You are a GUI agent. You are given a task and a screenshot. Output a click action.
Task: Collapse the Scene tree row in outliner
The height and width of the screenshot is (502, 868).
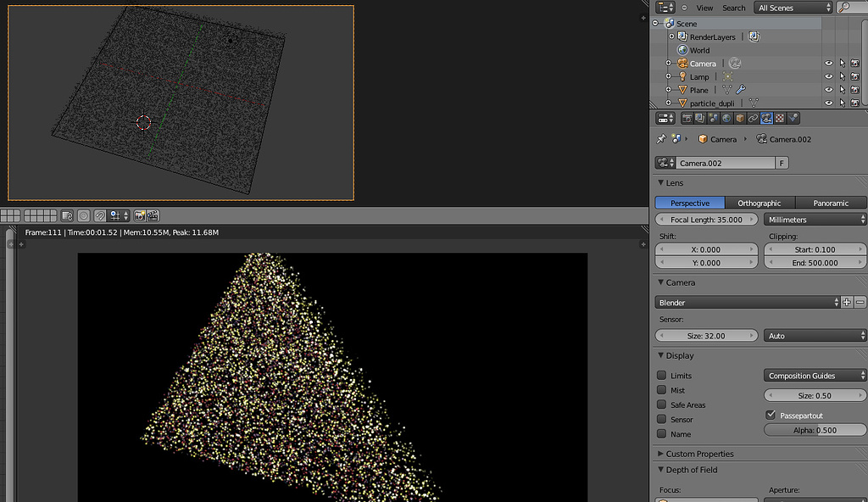pyautogui.click(x=656, y=23)
